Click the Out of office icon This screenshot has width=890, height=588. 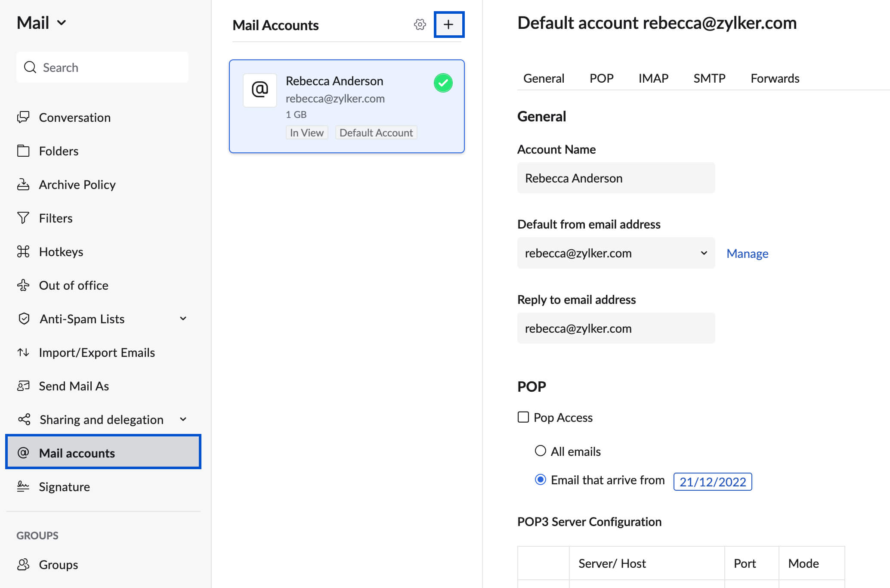(22, 285)
